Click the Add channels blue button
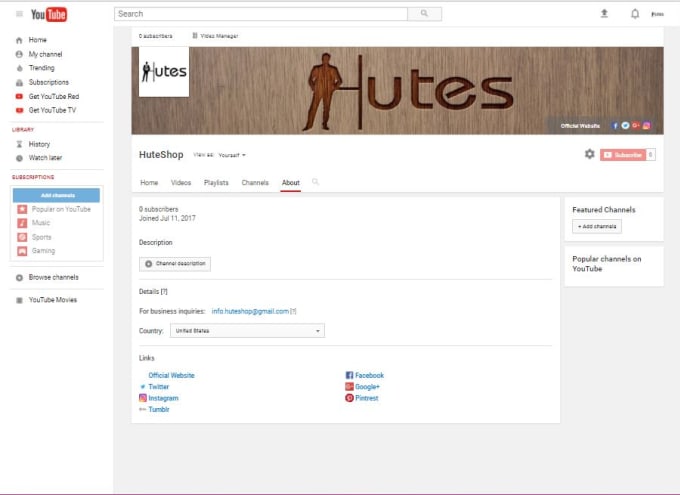Image resolution: width=680 pixels, height=495 pixels. point(56,195)
